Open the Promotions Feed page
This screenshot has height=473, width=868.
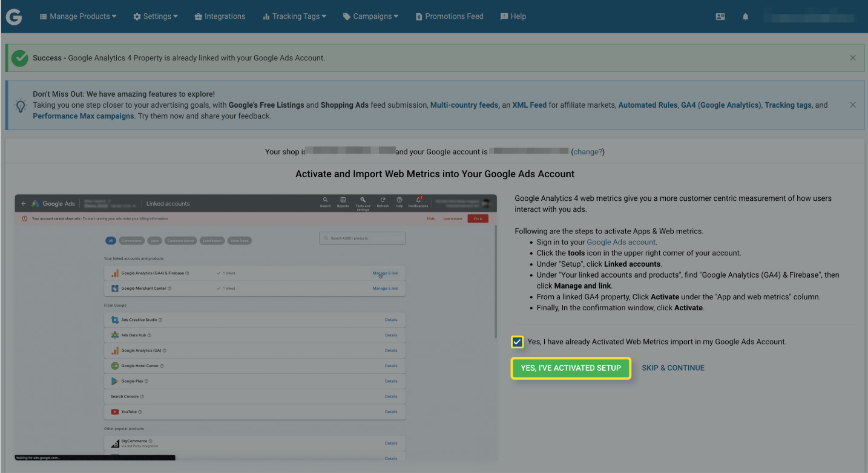click(x=449, y=16)
